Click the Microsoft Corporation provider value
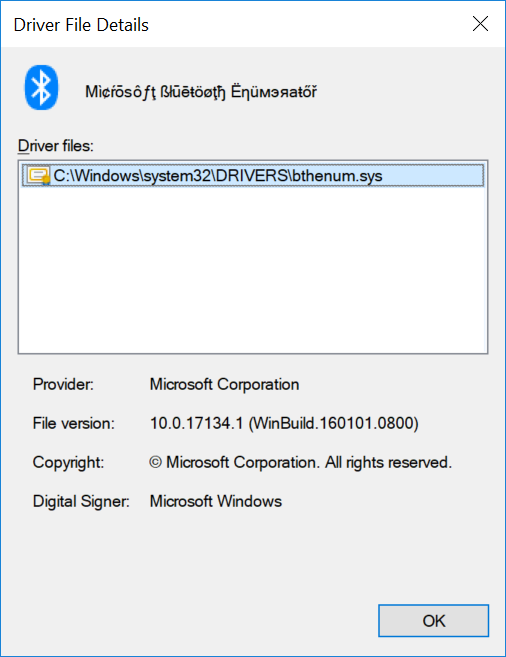This screenshot has height=657, width=506. pyautogui.click(x=225, y=384)
